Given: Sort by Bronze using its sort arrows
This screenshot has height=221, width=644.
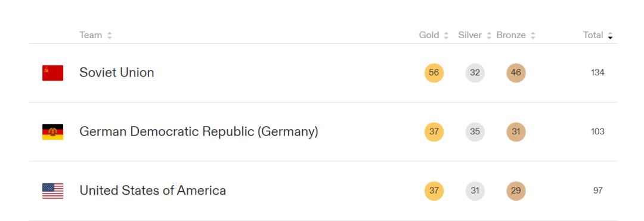Looking at the screenshot, I should (x=532, y=35).
